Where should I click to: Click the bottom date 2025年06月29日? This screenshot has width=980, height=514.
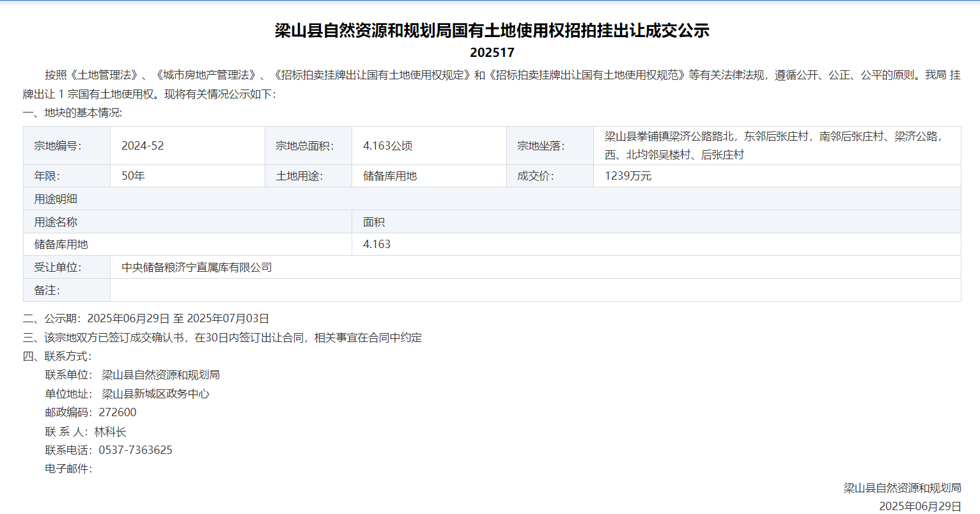(920, 506)
